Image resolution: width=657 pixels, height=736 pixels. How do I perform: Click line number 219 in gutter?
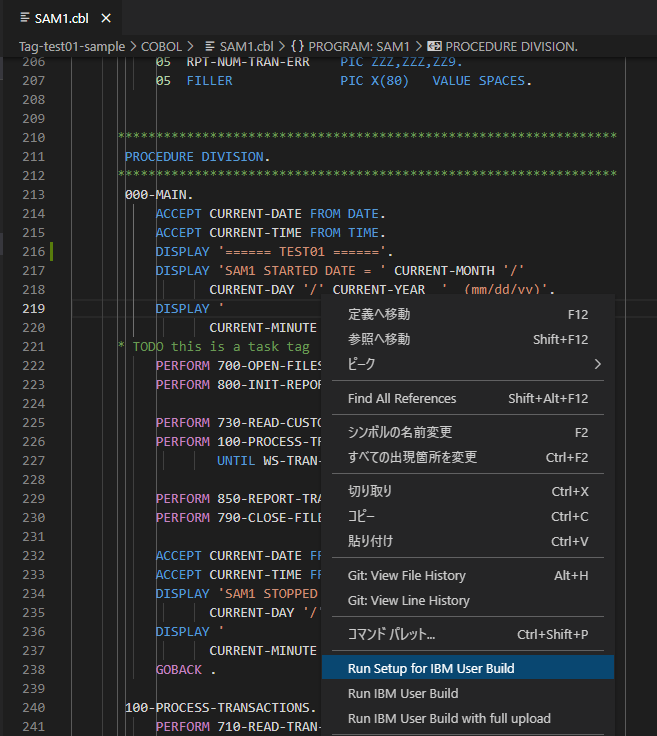[x=34, y=308]
